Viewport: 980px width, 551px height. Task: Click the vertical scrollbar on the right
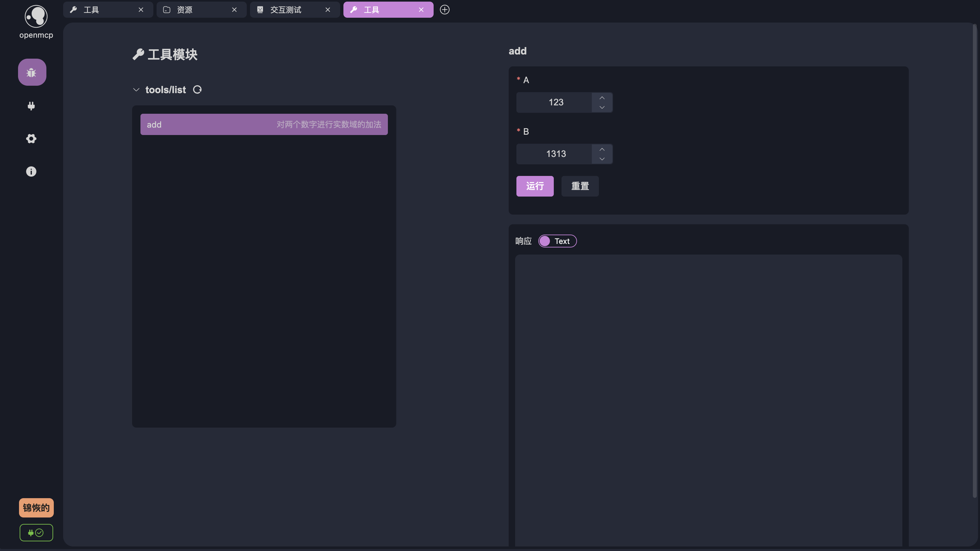[x=974, y=259]
